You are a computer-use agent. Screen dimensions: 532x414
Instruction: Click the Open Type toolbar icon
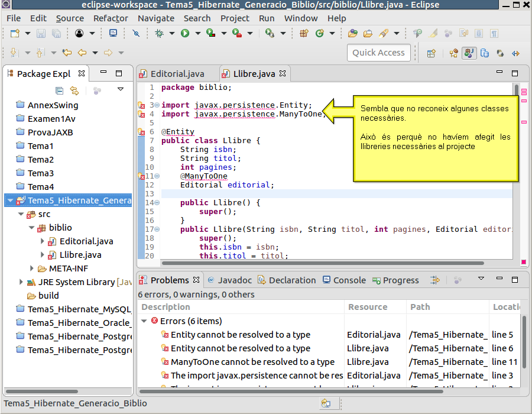point(353,34)
